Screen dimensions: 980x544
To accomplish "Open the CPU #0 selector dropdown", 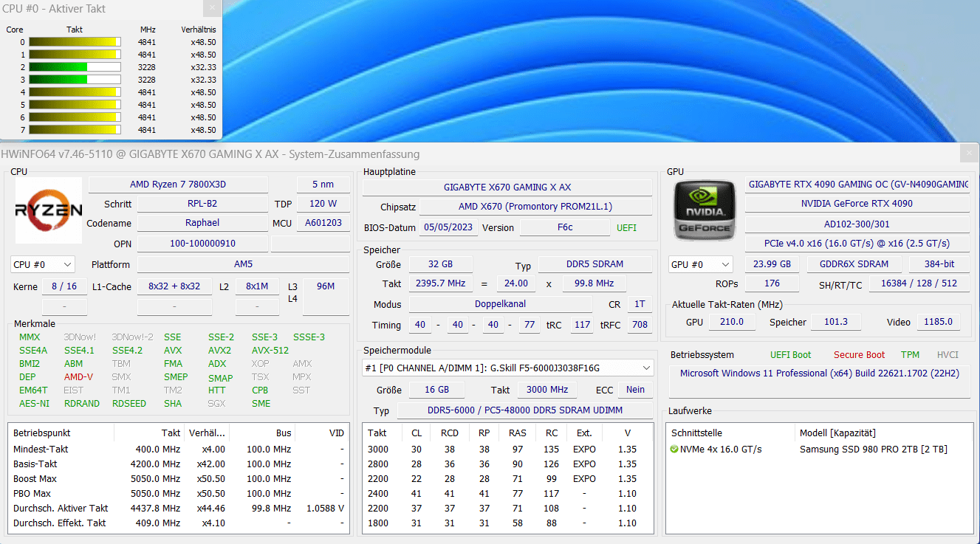I will click(43, 264).
